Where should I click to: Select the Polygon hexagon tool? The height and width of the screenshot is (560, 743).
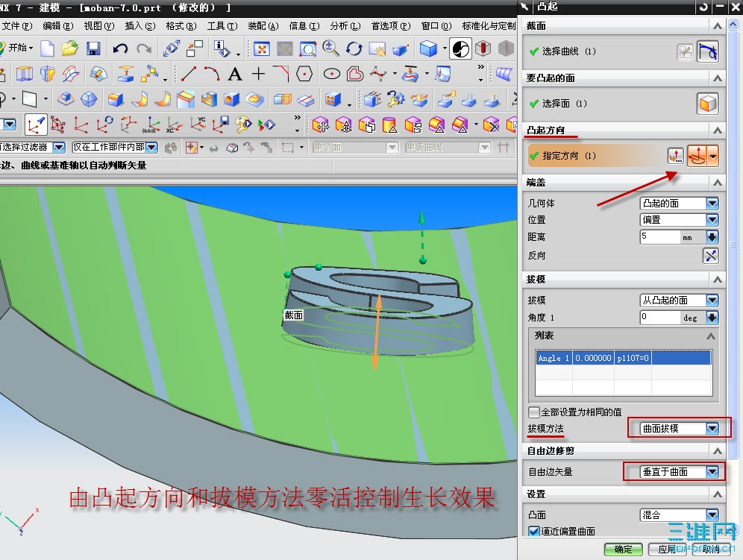304,74
